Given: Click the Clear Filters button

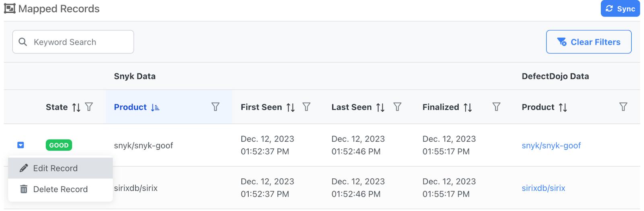Looking at the screenshot, I should [x=588, y=42].
